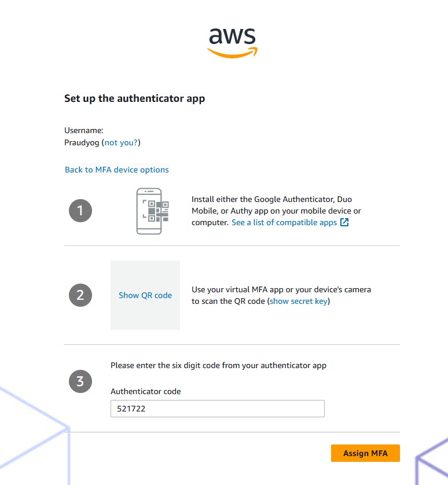Focus the Authenticator code input field

click(x=217, y=409)
